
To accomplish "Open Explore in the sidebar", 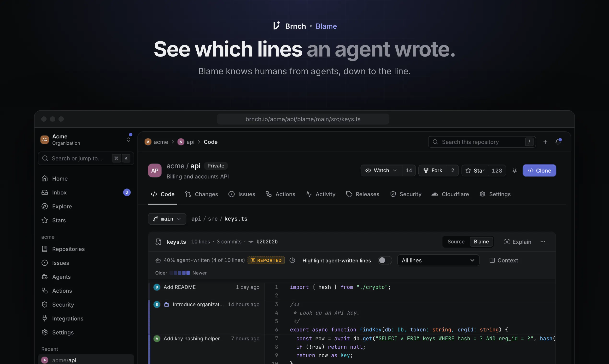I will click(85, 206).
